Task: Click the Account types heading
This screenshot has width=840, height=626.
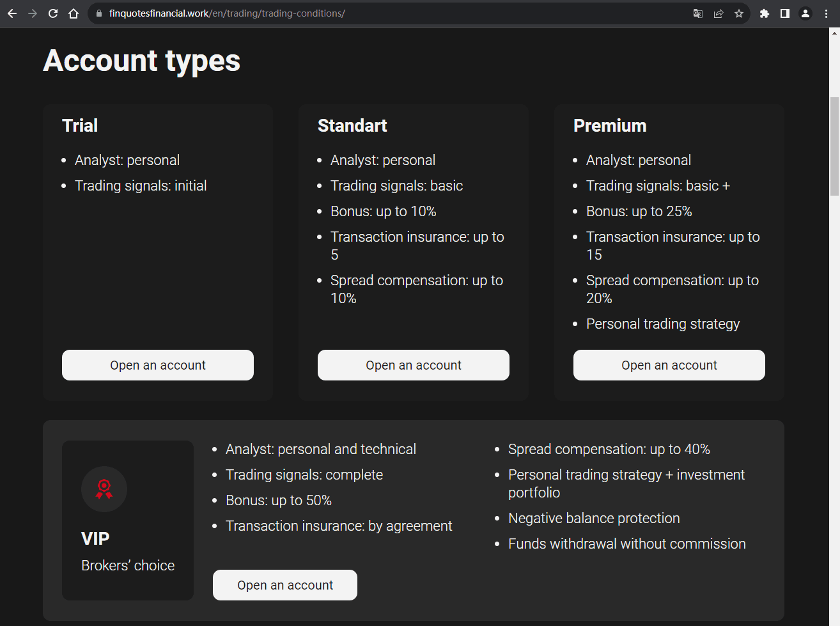Action: (142, 61)
